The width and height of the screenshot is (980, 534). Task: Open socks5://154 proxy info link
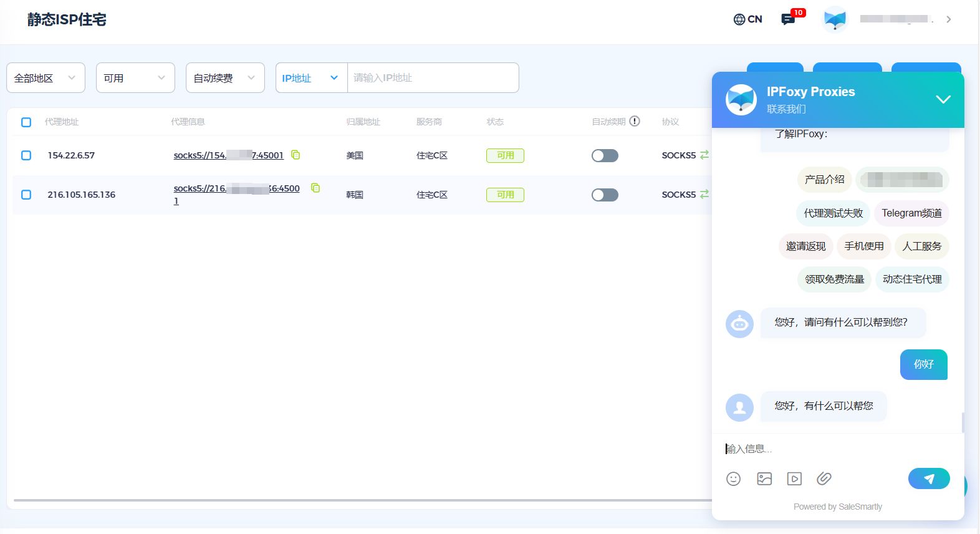coord(228,155)
